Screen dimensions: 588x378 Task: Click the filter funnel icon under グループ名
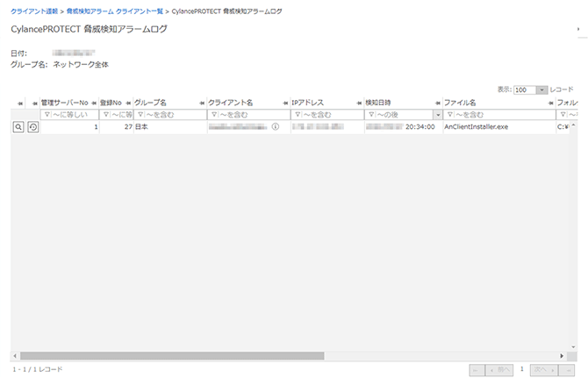tap(138, 115)
